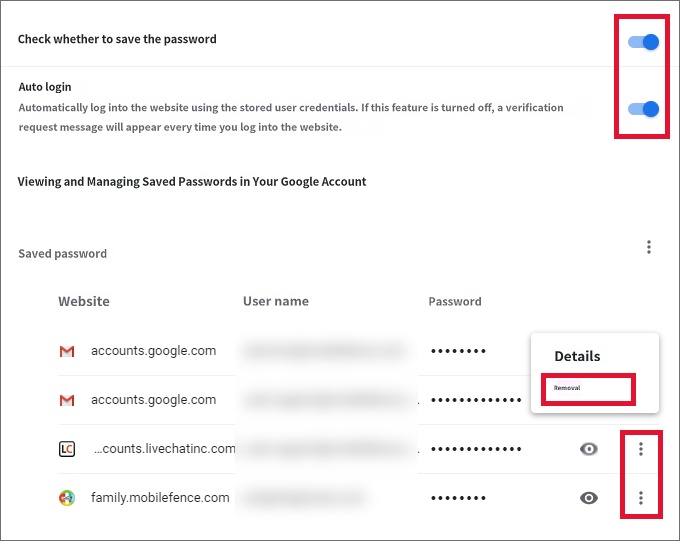The height and width of the screenshot is (541, 680).
Task: Toggle the save password switch off
Action: click(644, 42)
